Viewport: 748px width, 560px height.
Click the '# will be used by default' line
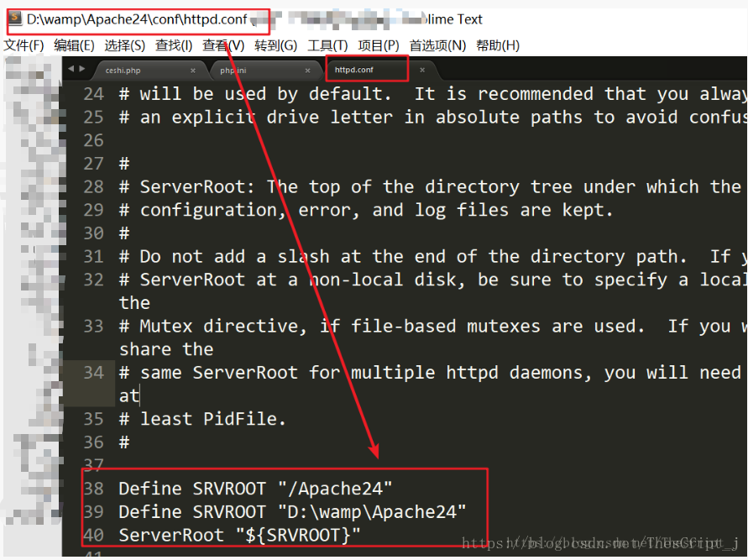(x=432, y=94)
